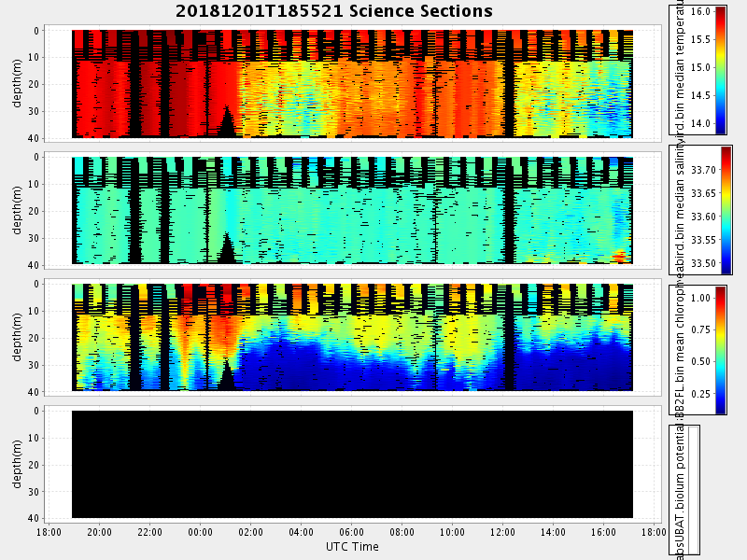
Task: Click the depth(m) label of the bottom plot
Action: (x=18, y=464)
